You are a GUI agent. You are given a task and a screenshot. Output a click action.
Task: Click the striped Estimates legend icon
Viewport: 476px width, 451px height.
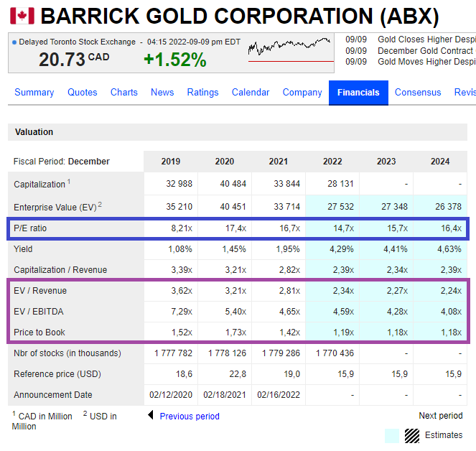pos(411,435)
